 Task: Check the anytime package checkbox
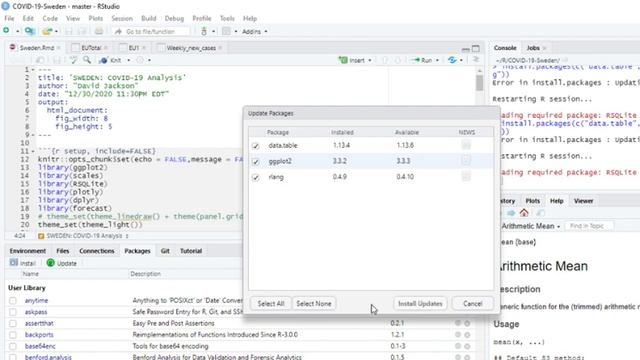(13, 300)
